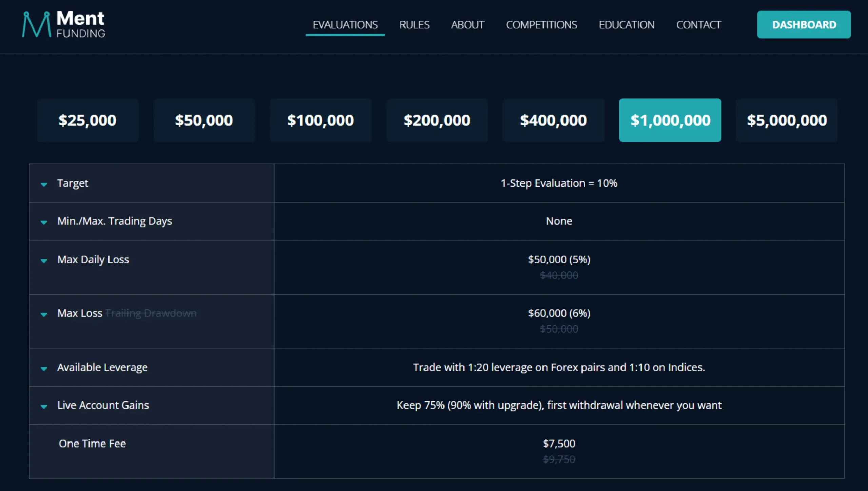Expand Min./Max. Trading Days row arrow
868x491 pixels.
click(x=44, y=222)
